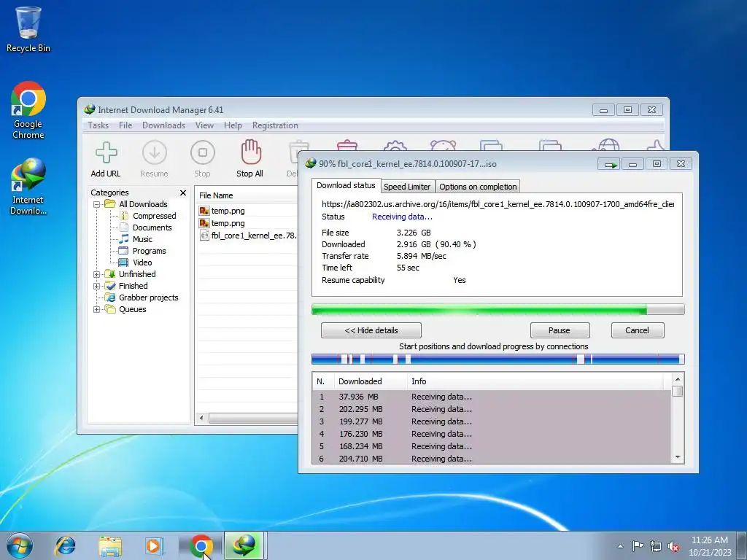Screen dimensions: 747x560
Task: Select the Video category
Action: 142,262
